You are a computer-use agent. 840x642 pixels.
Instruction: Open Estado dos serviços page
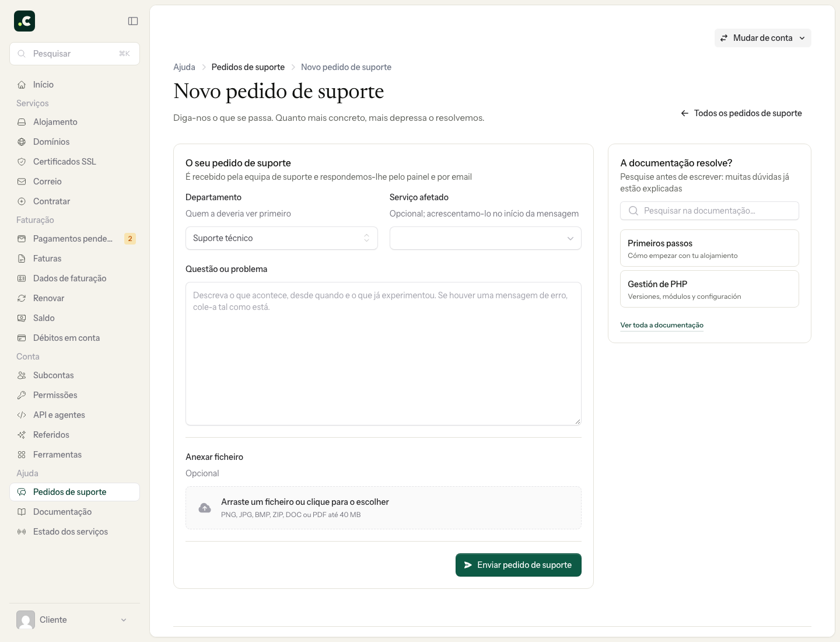coord(75,532)
